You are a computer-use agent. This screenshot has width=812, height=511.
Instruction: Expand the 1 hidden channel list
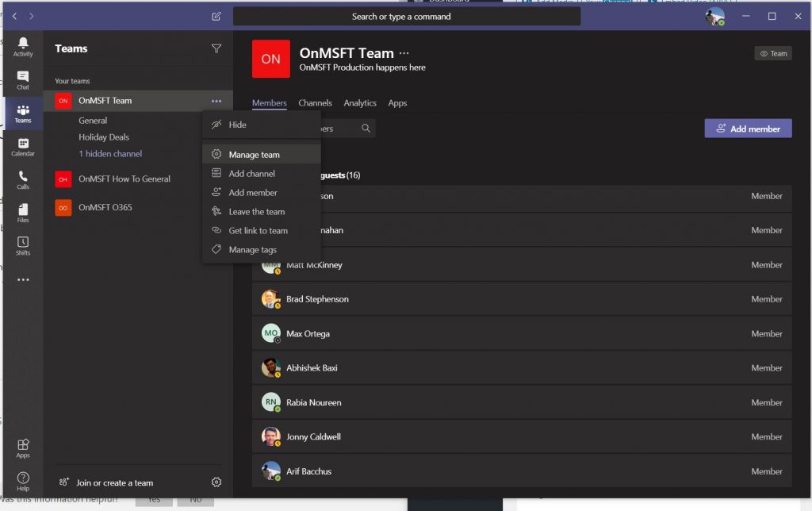(x=110, y=154)
